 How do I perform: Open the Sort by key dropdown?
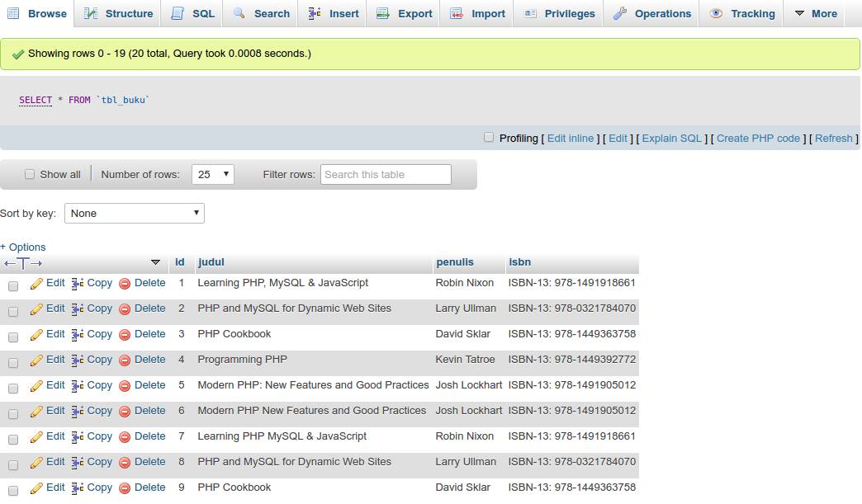tap(134, 213)
